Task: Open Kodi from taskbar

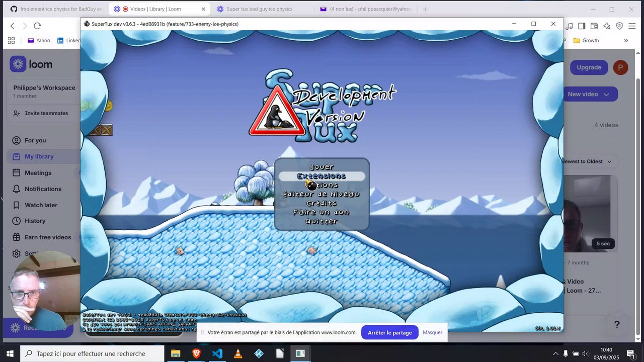Action: click(259, 353)
